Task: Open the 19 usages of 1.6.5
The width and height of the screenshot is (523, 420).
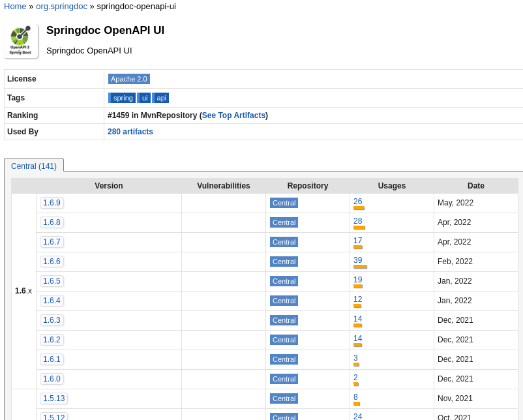Action: (357, 280)
